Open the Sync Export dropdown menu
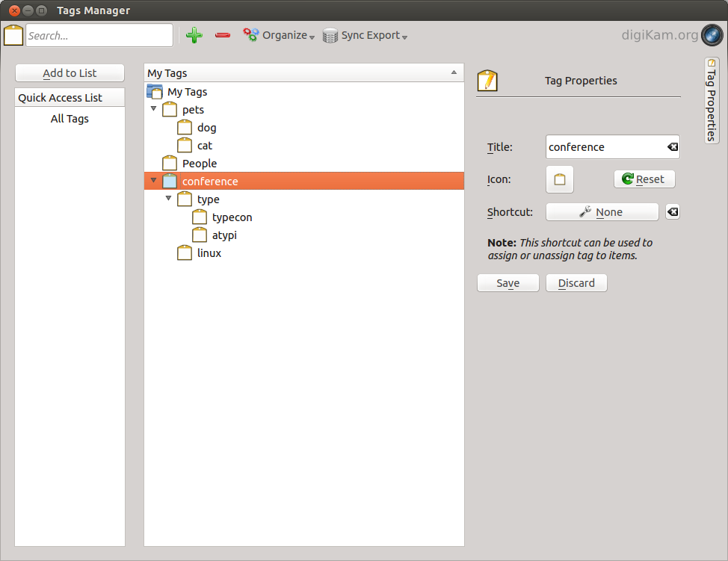728x561 pixels. pos(365,35)
